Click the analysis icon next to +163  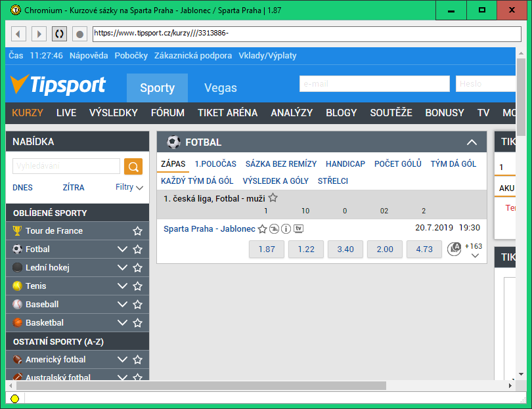[x=454, y=249]
